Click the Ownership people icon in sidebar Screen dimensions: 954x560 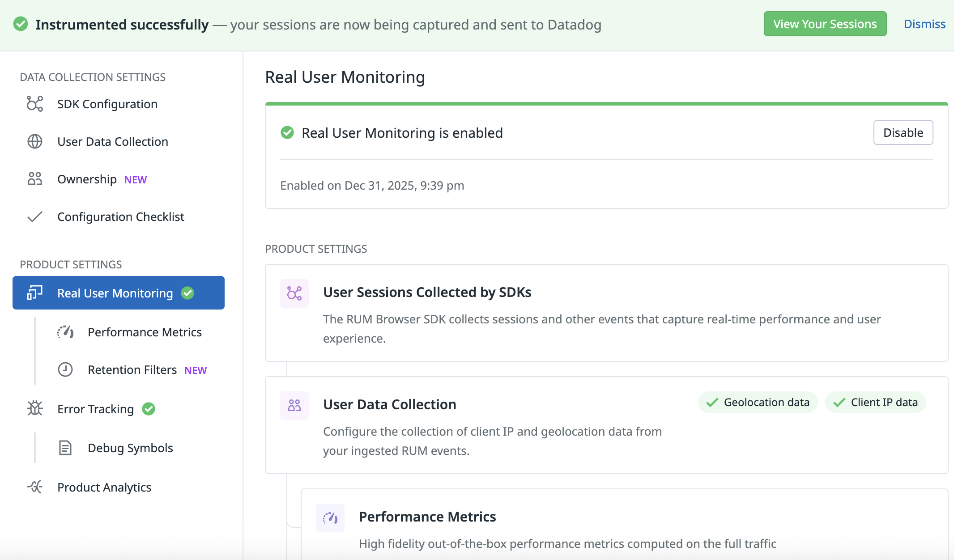(x=35, y=179)
